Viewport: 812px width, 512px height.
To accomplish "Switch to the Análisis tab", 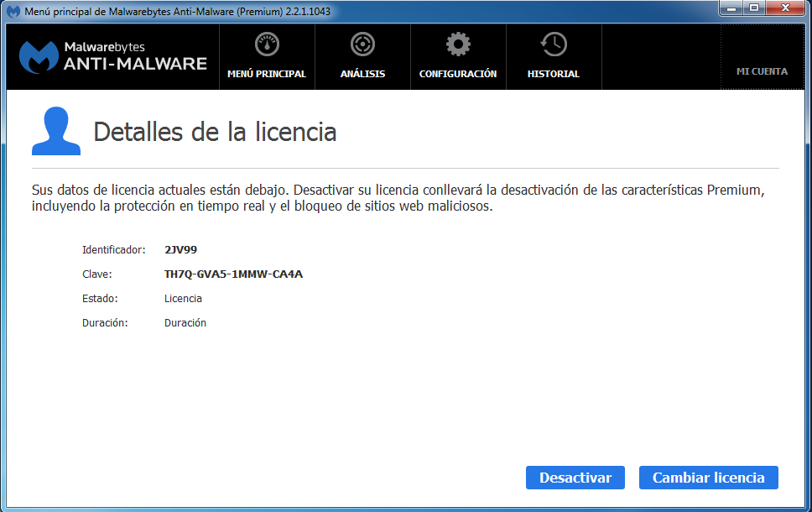I will (x=362, y=57).
